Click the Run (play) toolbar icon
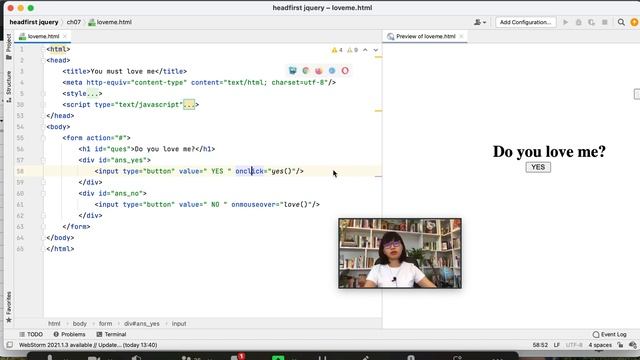The image size is (640, 360). tap(565, 22)
